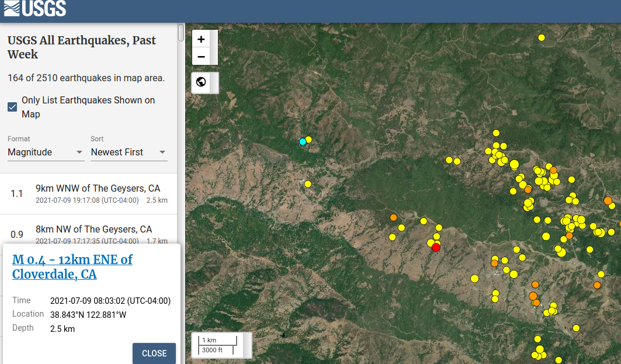The width and height of the screenshot is (621, 364).
Task: Toggle Only List Earthquakes Shown on Map checkbox
Action: 12,107
